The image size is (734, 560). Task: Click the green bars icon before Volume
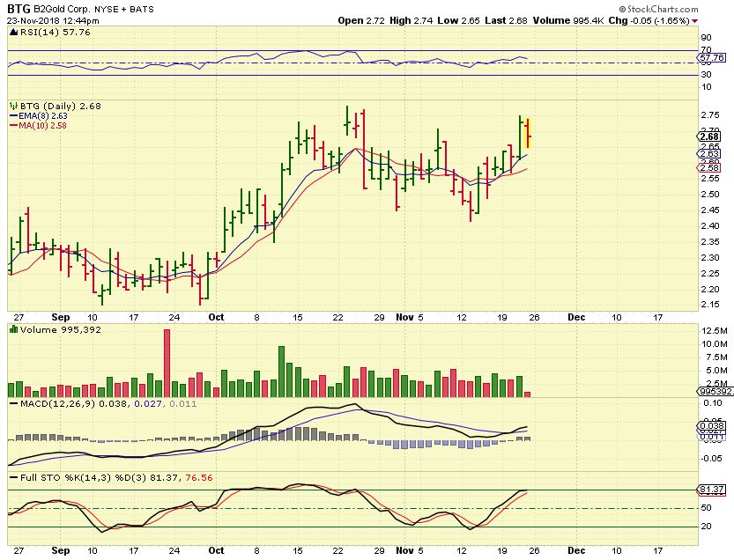tap(13, 330)
